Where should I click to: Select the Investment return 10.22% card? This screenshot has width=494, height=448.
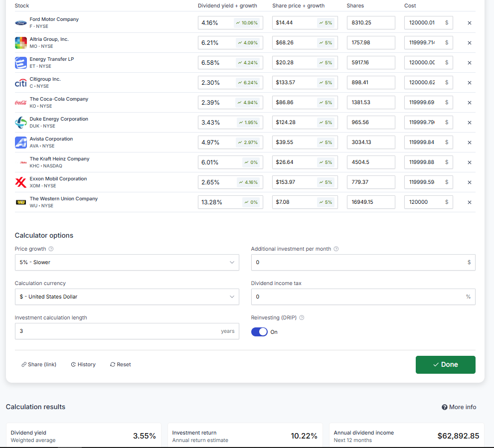(x=245, y=436)
